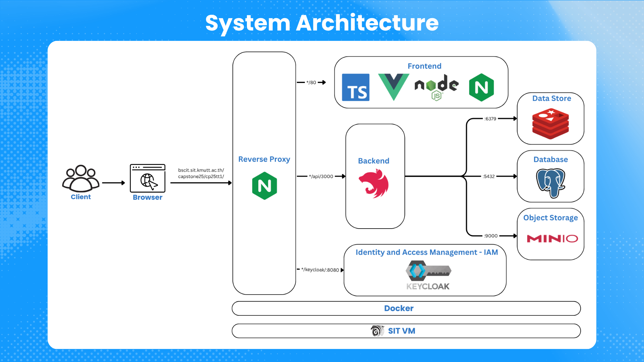Click the :6379 port label

pos(490,119)
